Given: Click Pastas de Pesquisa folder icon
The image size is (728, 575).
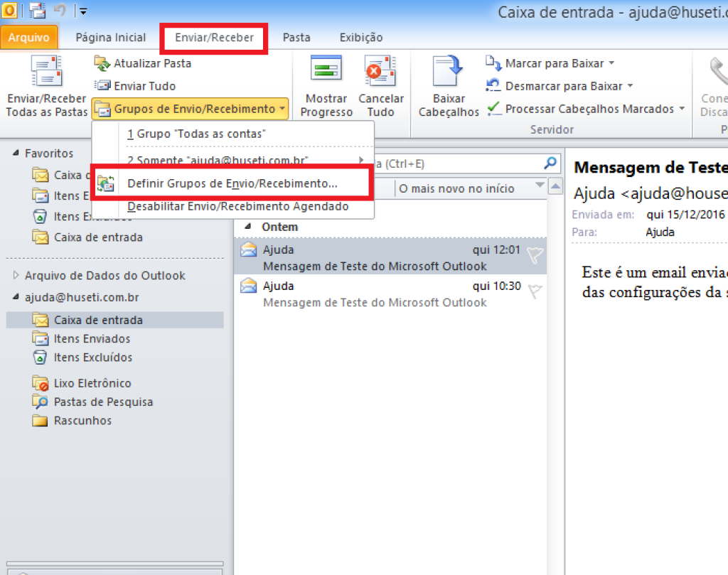Looking at the screenshot, I should pos(41,402).
